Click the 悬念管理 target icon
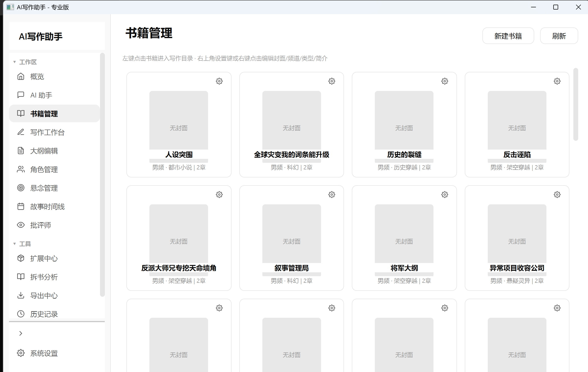Screen dimensions: 588x372 point(21,188)
